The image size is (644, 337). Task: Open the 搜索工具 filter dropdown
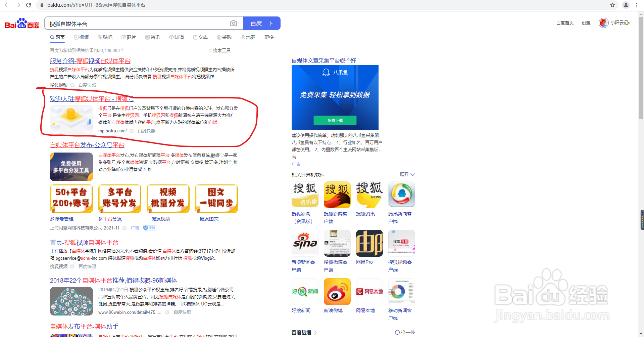pos(220,50)
